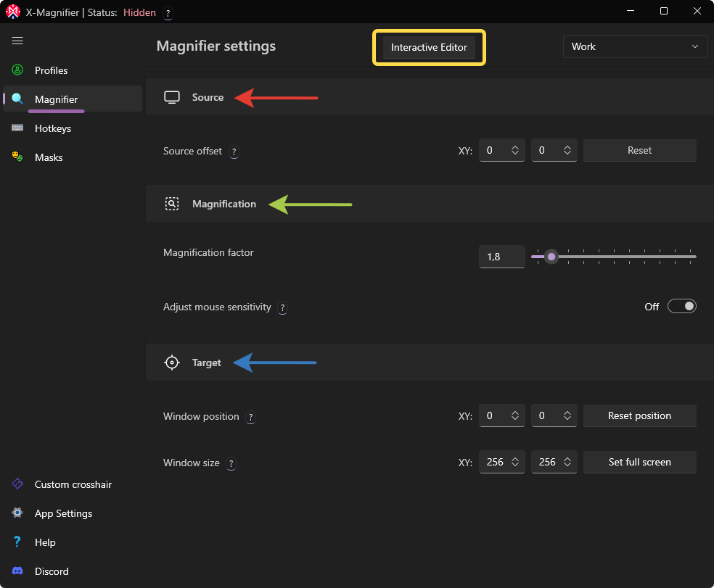The width and height of the screenshot is (714, 588).
Task: Click the Profiles sidebar icon
Action: point(17,70)
